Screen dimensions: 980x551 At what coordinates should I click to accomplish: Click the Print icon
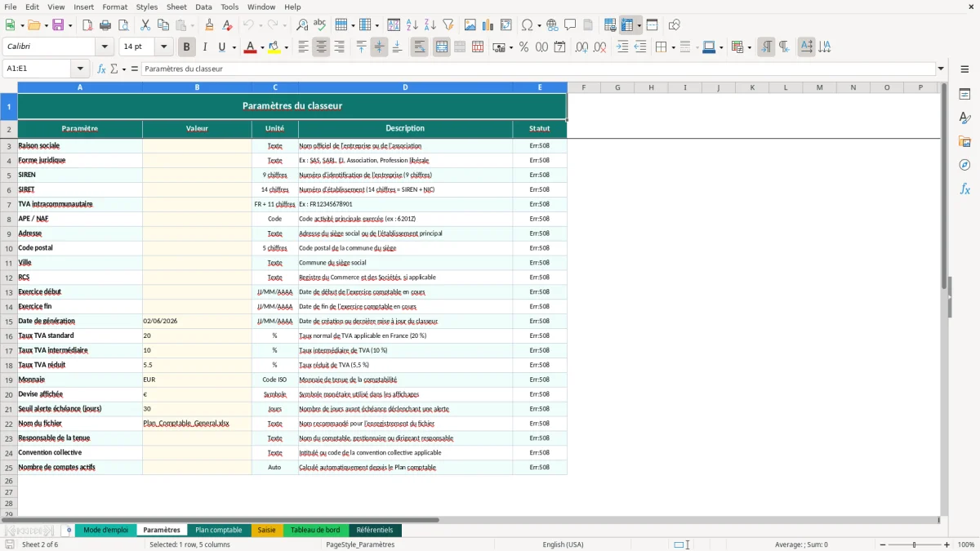pyautogui.click(x=105, y=25)
